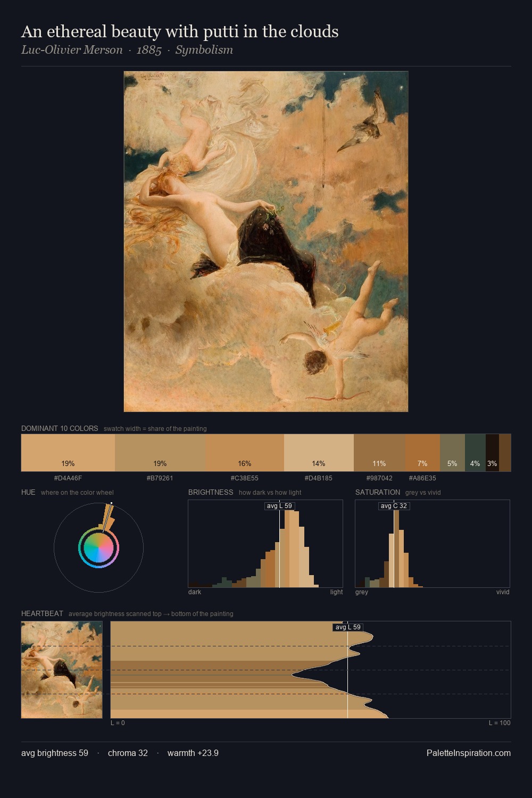
Task: Click 'how dark vs how light' caption
Action: pos(270,493)
